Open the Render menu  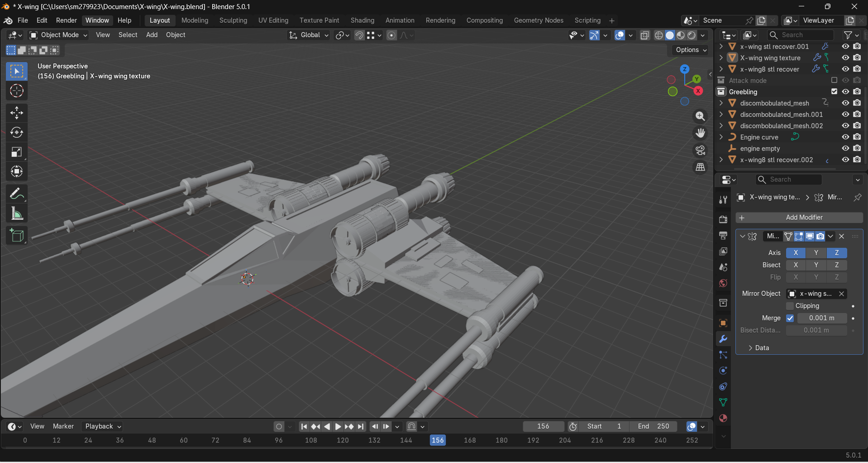coord(67,20)
